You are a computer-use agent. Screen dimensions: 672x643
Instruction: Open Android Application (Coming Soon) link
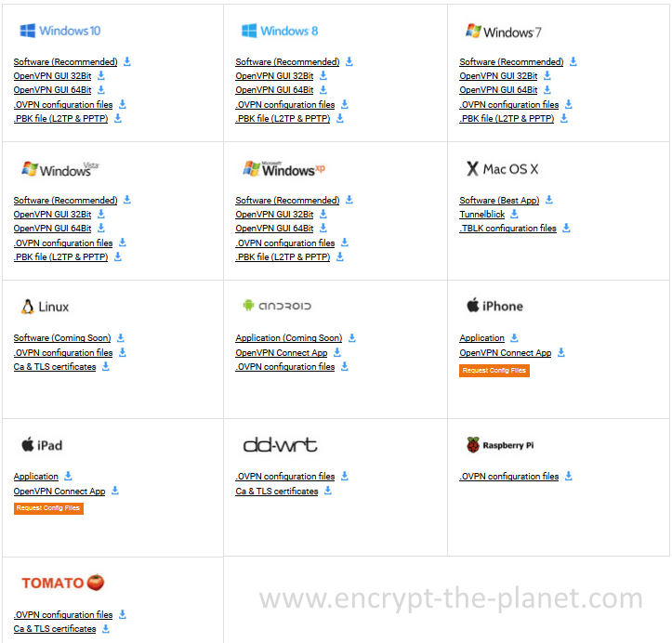pyautogui.click(x=289, y=337)
